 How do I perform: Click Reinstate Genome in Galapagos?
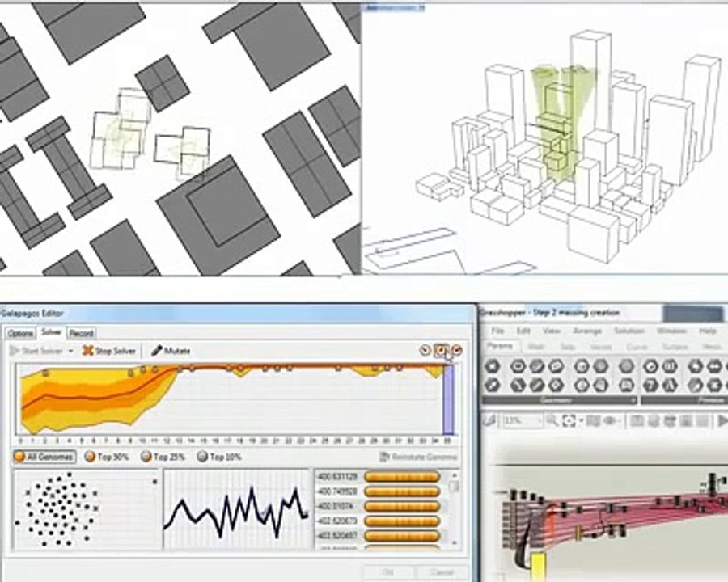pyautogui.click(x=418, y=457)
